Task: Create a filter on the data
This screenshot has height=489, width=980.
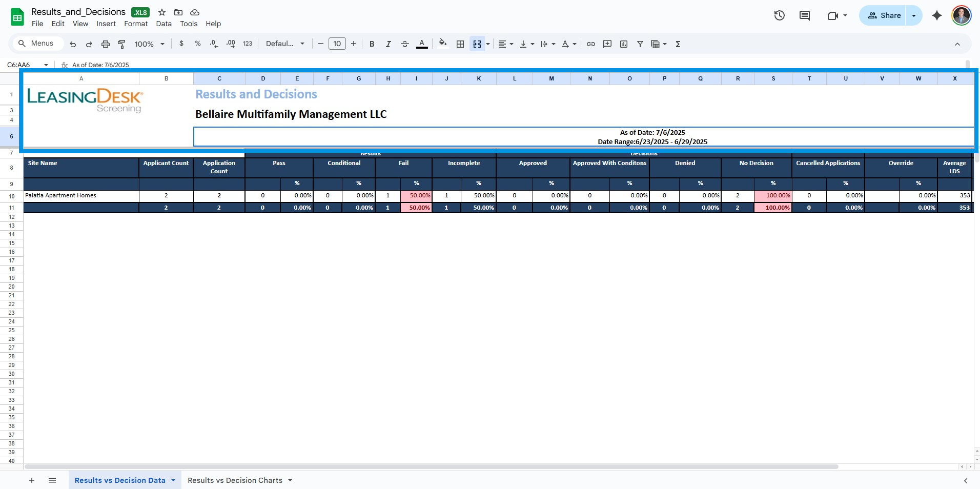Action: [x=640, y=44]
